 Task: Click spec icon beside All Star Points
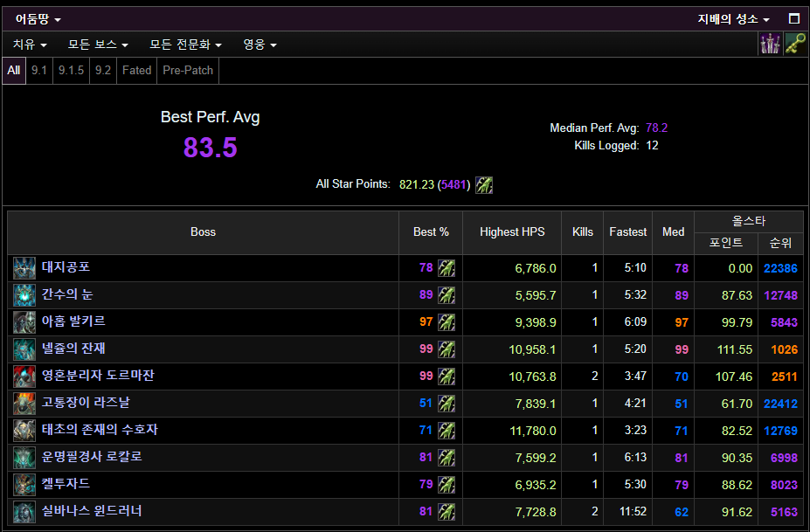click(484, 184)
